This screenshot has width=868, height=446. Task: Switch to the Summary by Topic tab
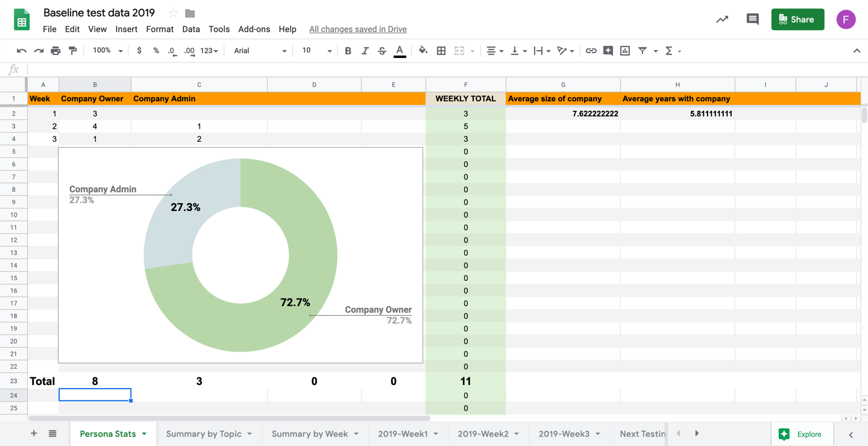click(x=204, y=434)
